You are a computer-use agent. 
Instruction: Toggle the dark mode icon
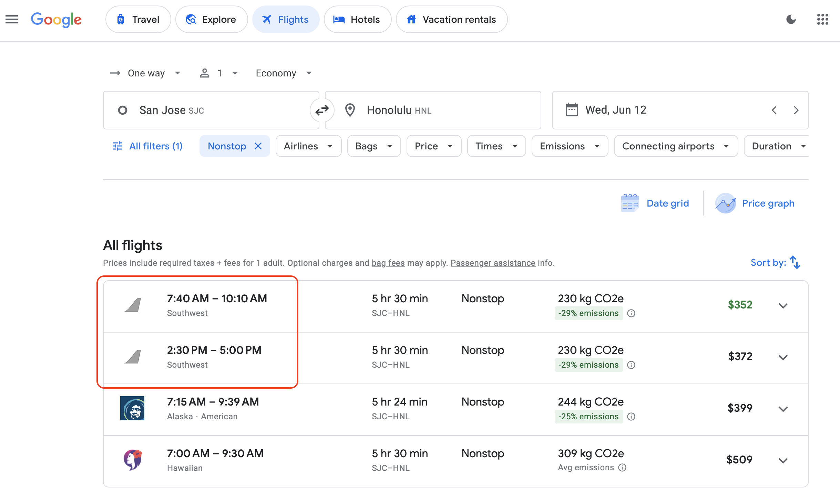coord(791,19)
